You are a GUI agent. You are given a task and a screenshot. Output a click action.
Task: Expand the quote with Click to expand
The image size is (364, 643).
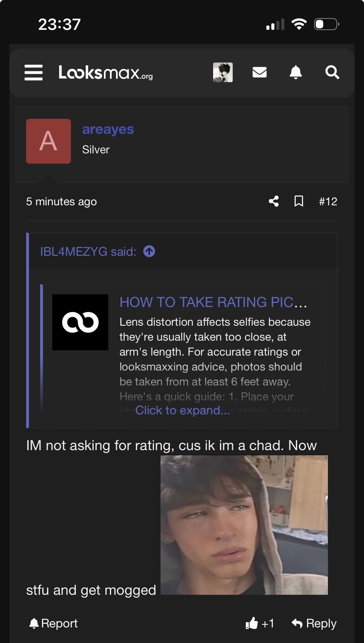point(182,410)
